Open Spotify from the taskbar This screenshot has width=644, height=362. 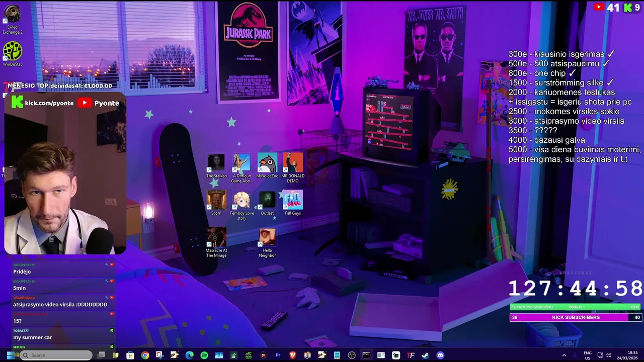(x=204, y=355)
